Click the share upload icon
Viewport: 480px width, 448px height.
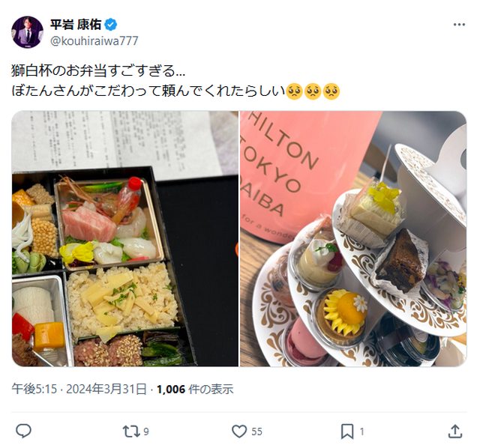(455, 432)
